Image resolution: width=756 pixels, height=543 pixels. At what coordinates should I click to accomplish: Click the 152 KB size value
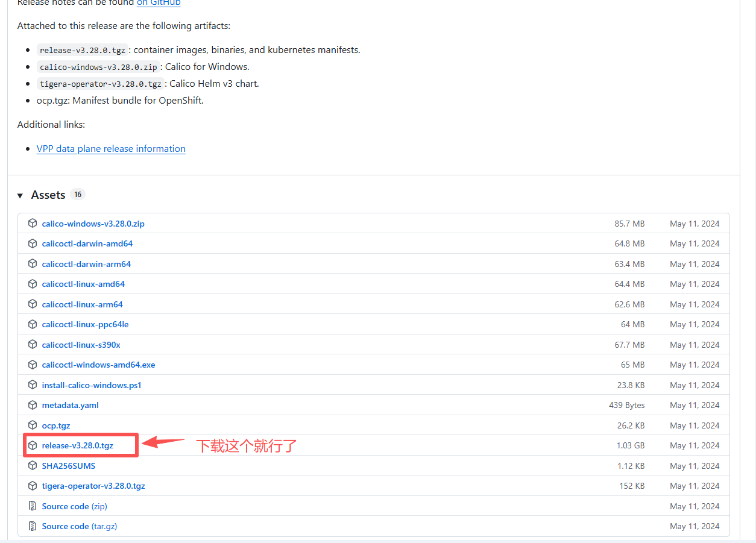632,486
